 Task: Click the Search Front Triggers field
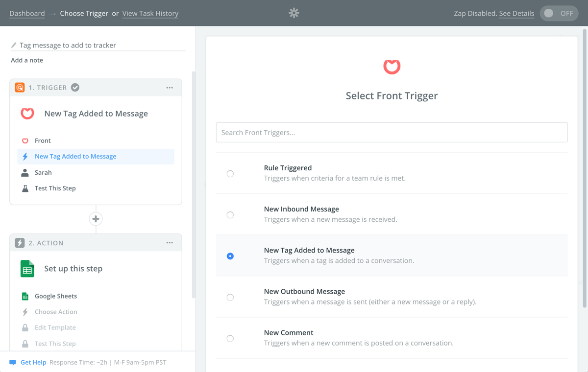[x=392, y=132]
